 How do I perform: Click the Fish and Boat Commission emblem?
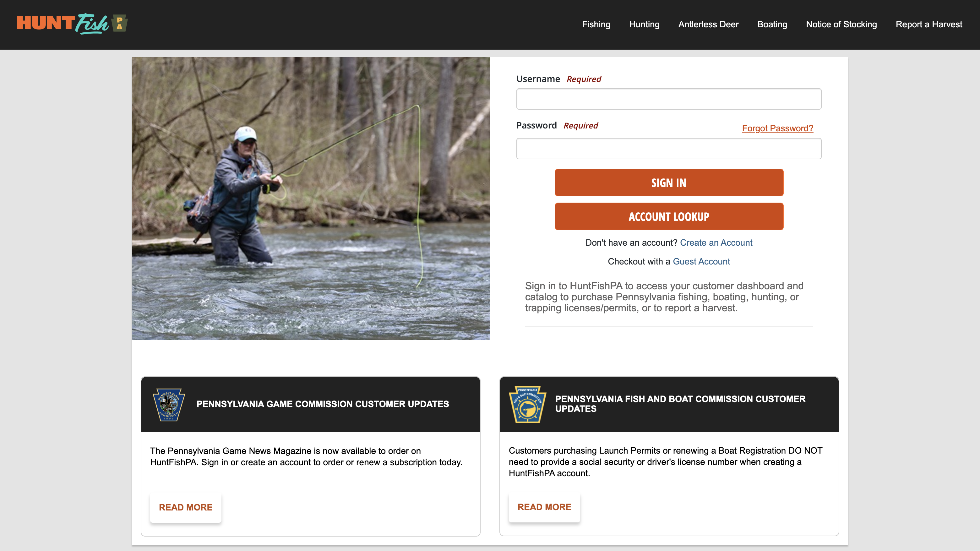coord(527,404)
